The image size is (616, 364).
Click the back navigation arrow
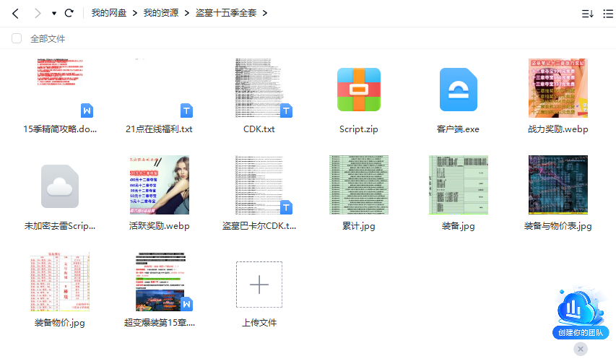tap(15, 13)
